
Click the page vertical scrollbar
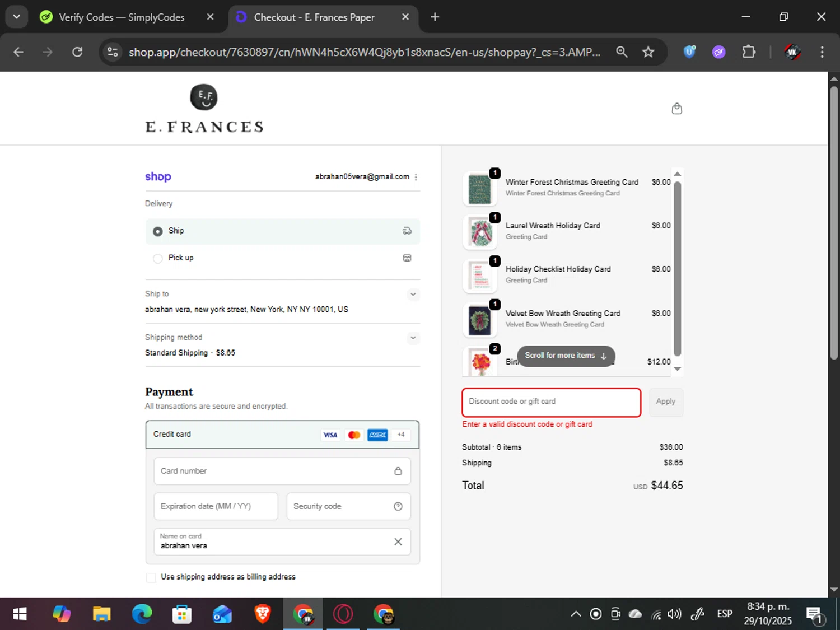point(834,223)
